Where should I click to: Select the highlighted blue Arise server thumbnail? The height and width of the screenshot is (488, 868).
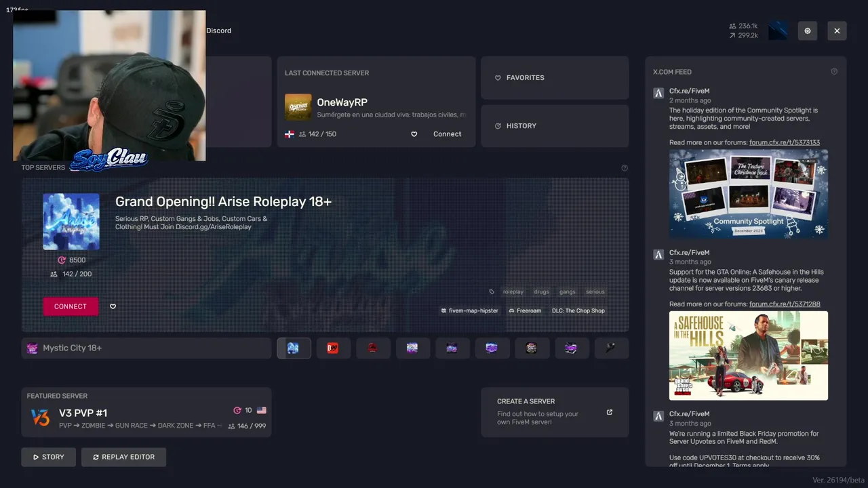click(294, 348)
